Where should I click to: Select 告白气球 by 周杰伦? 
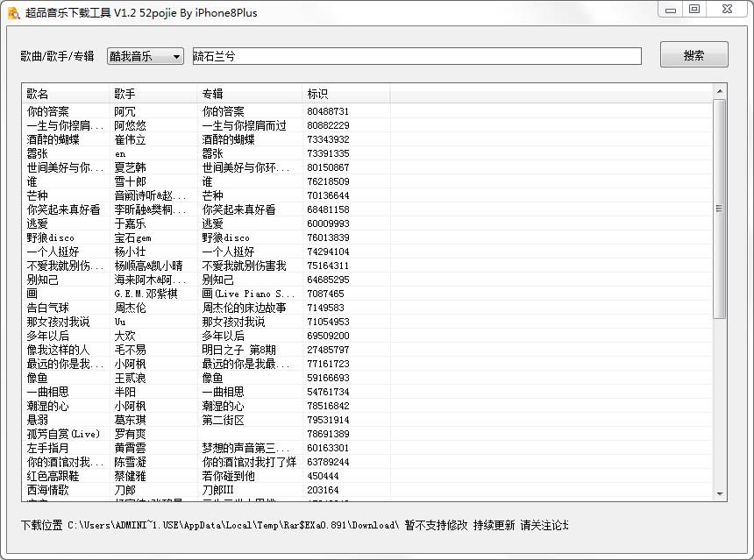132,308
